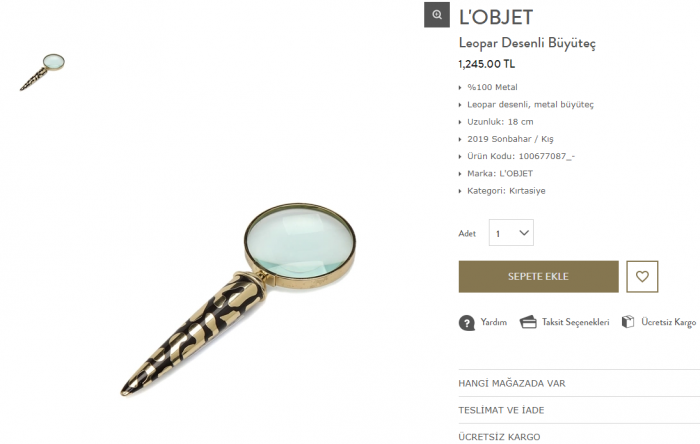
Task: Click the L'OBJET brand title
Action: pos(496,17)
